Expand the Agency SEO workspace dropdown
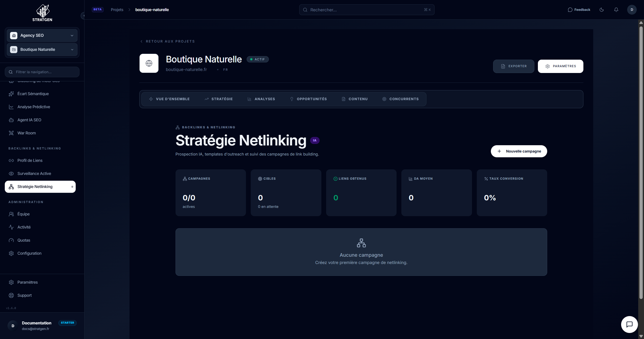Screen dimensions: 644x339 click(x=42, y=35)
